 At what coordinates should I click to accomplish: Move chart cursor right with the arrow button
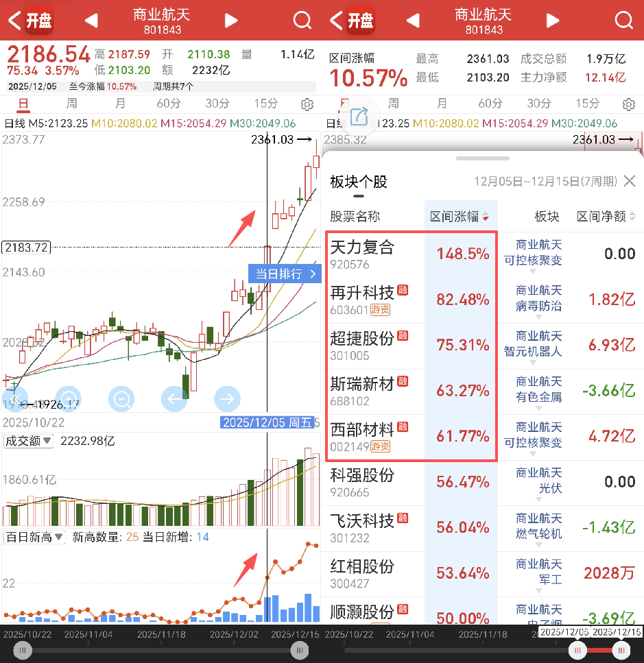(x=227, y=398)
